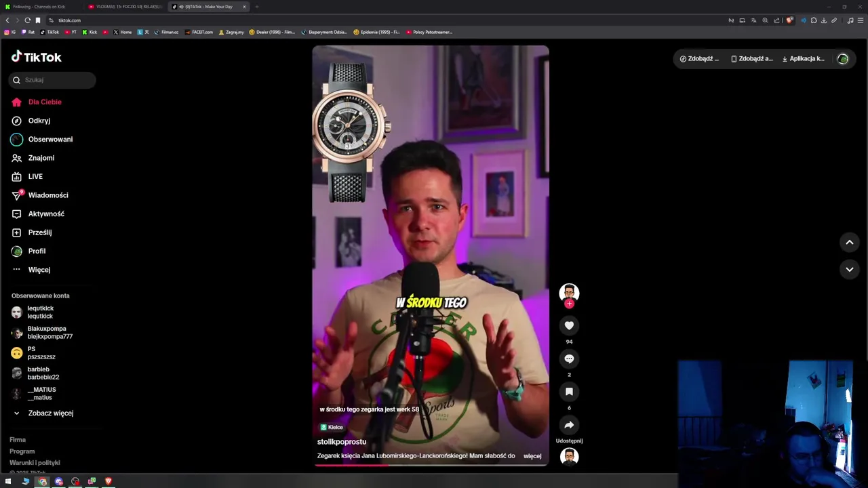The image size is (868, 488).
Task: Expand the Więcej menu
Action: (31, 270)
